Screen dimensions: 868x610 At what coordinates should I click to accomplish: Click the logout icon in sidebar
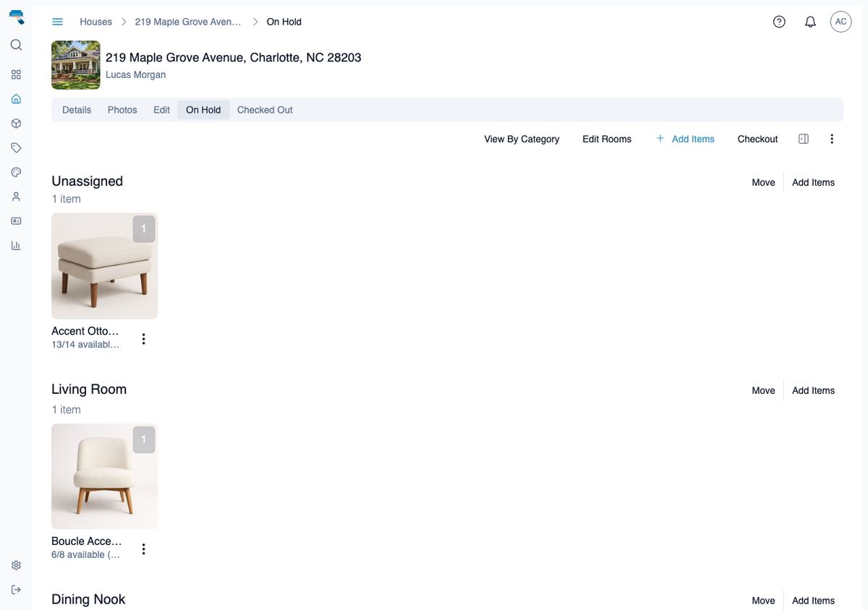pos(16,590)
